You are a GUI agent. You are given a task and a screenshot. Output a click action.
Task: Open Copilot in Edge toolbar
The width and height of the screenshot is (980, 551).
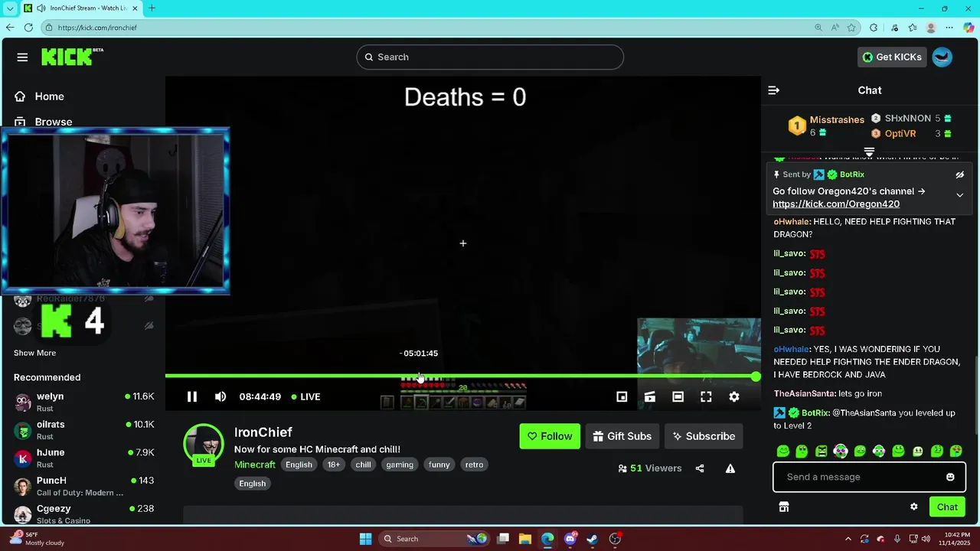(969, 28)
